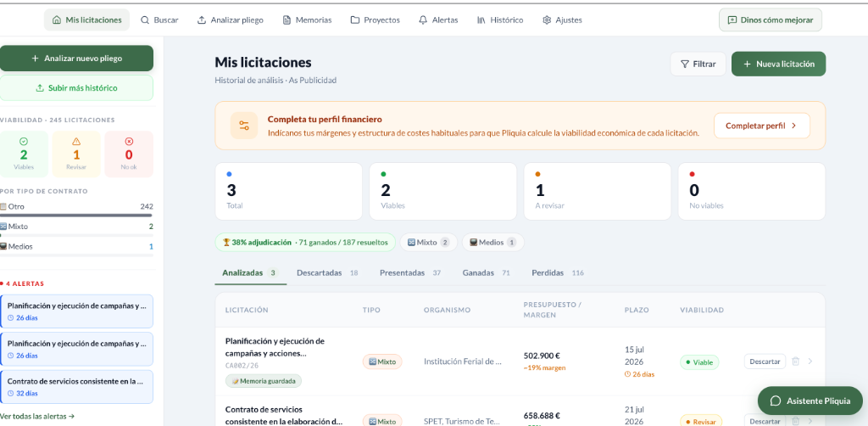Select the Viables sidebar card

point(24,154)
